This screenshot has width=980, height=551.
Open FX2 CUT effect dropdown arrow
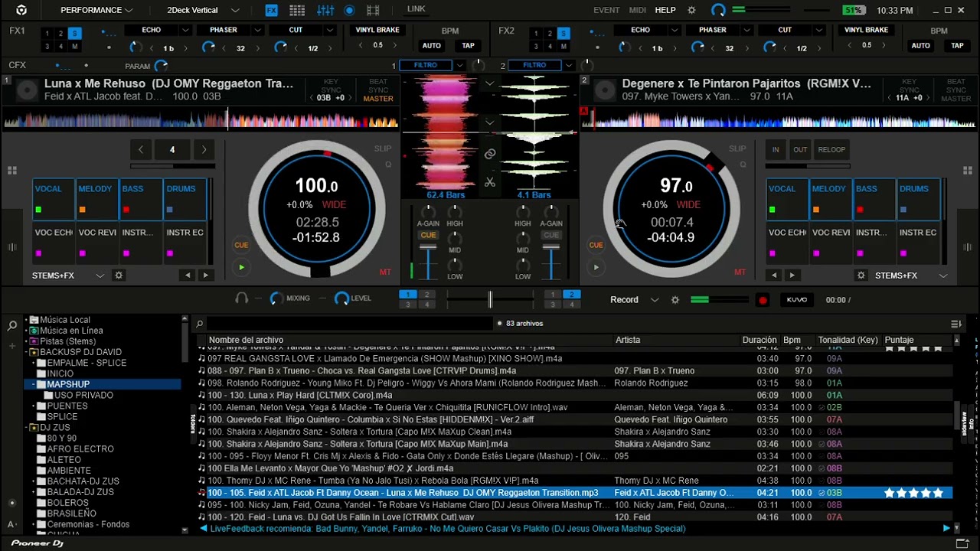click(819, 30)
